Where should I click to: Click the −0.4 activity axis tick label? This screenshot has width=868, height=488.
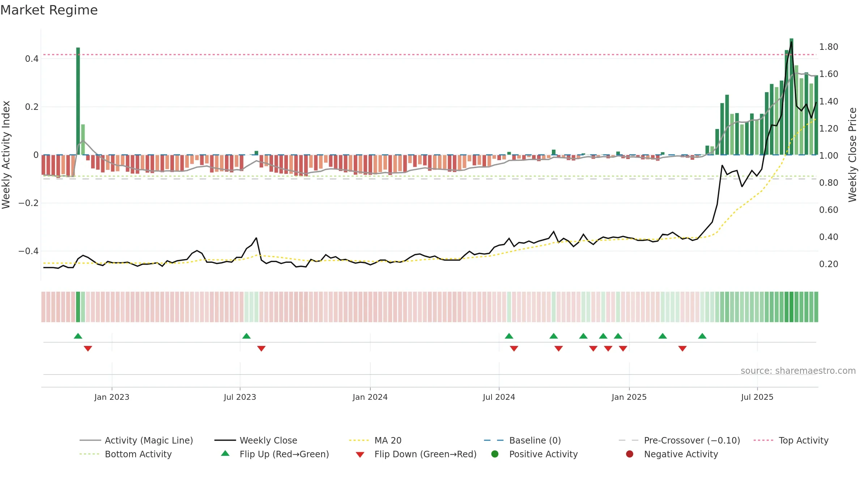[28, 251]
